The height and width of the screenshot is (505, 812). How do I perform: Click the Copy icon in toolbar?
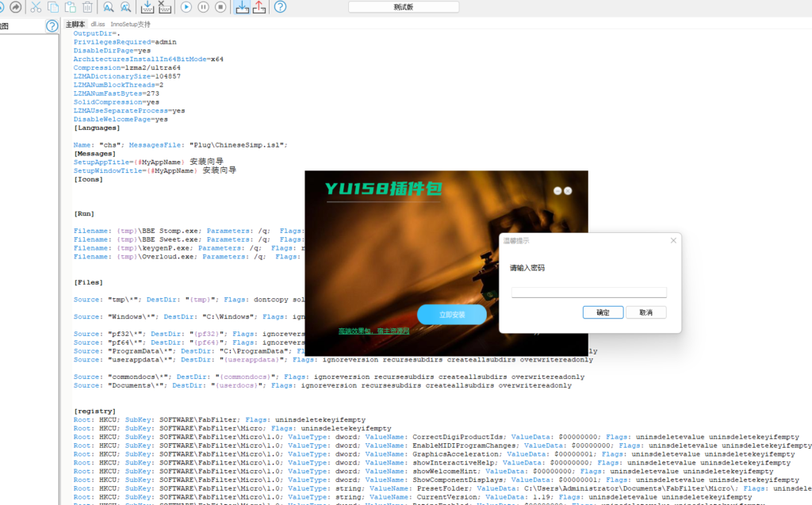(x=53, y=7)
